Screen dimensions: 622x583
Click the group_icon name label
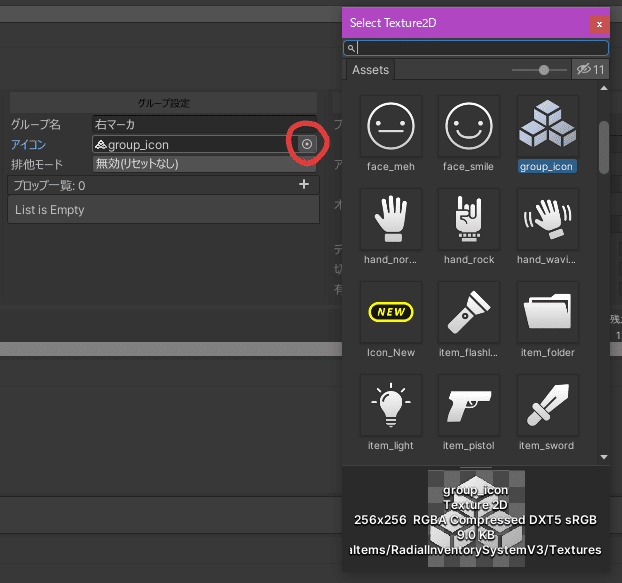(546, 166)
